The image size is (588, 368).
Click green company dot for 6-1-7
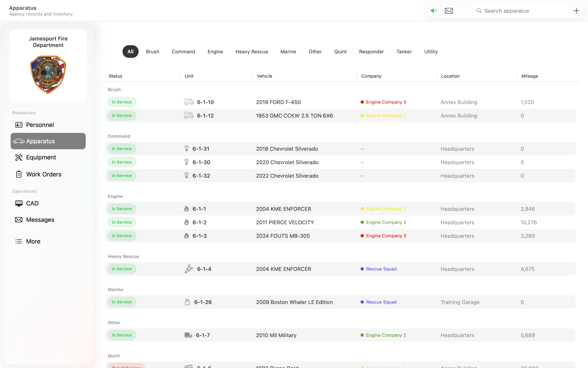point(362,335)
